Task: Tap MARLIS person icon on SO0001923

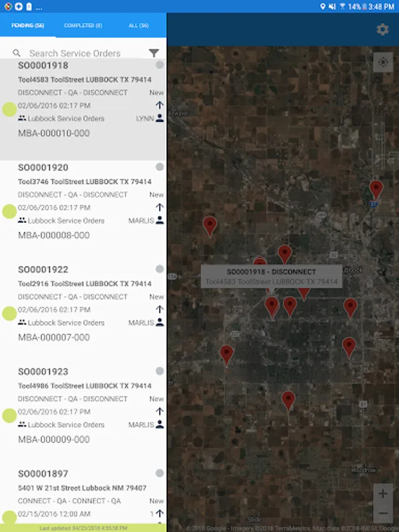Action: pyautogui.click(x=160, y=424)
